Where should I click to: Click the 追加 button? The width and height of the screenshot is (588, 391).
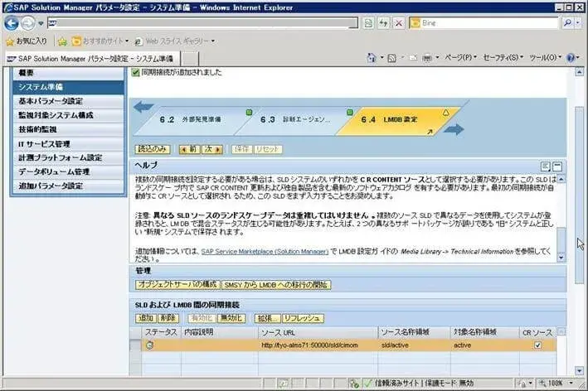click(146, 318)
